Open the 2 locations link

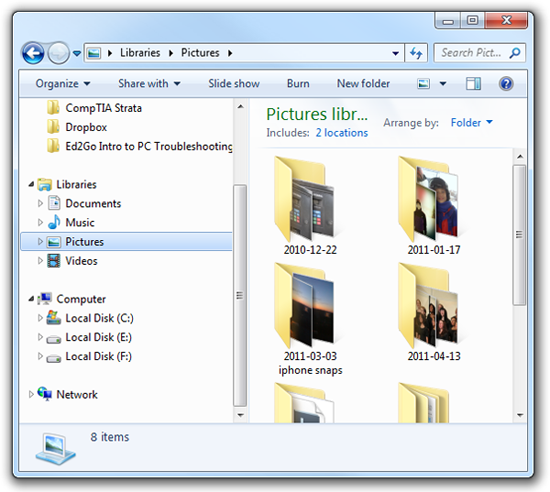pos(342,133)
